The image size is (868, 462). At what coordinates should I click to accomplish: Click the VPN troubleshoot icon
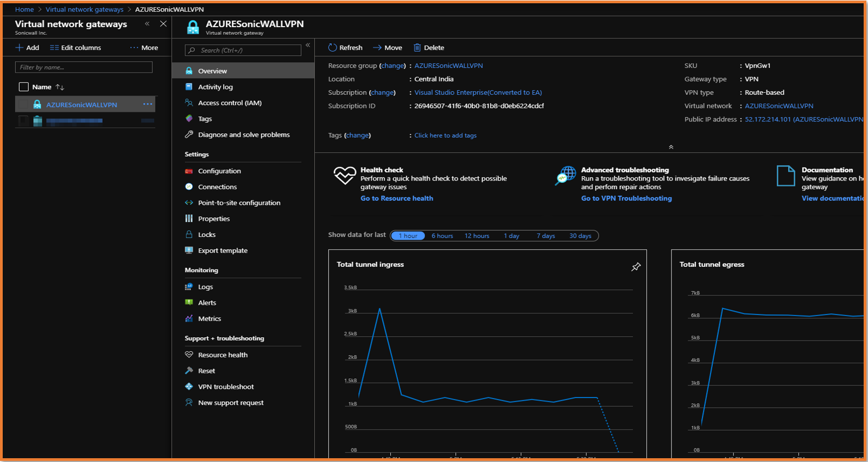point(189,387)
